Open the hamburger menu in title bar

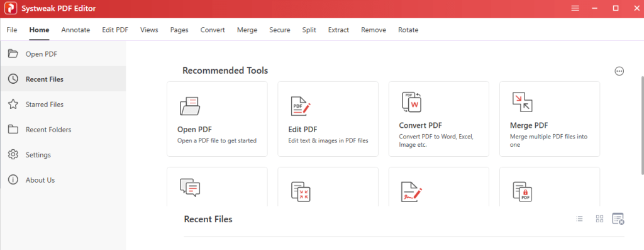click(575, 8)
